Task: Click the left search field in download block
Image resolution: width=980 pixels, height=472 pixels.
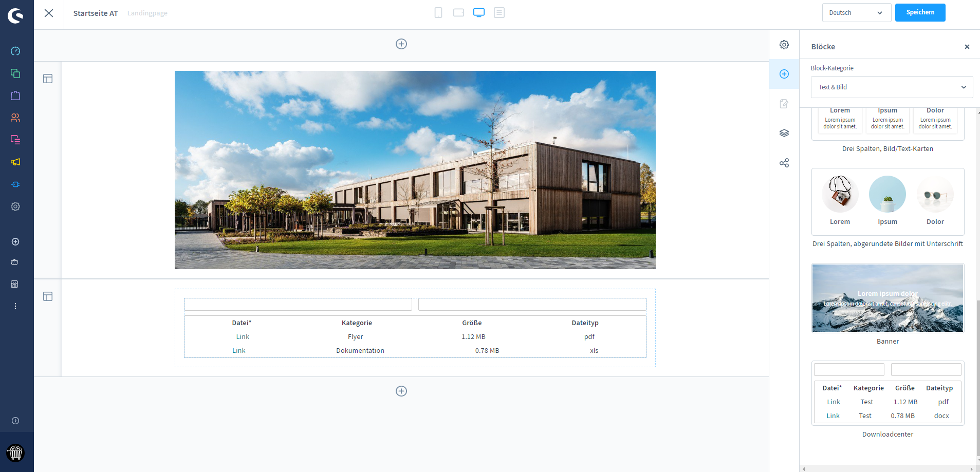Action: pos(298,305)
